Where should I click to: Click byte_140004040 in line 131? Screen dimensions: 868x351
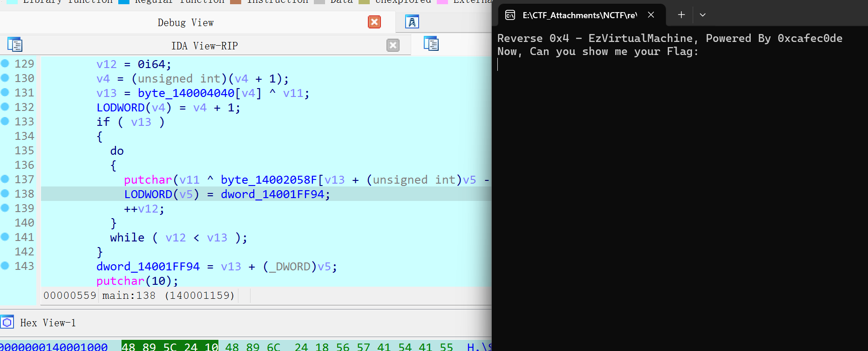point(186,93)
